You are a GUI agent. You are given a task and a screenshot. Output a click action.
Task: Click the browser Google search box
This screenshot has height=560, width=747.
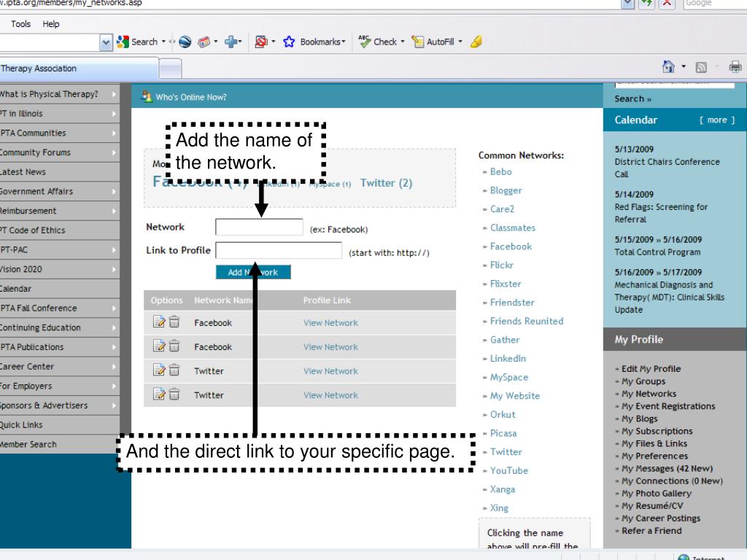[715, 3]
